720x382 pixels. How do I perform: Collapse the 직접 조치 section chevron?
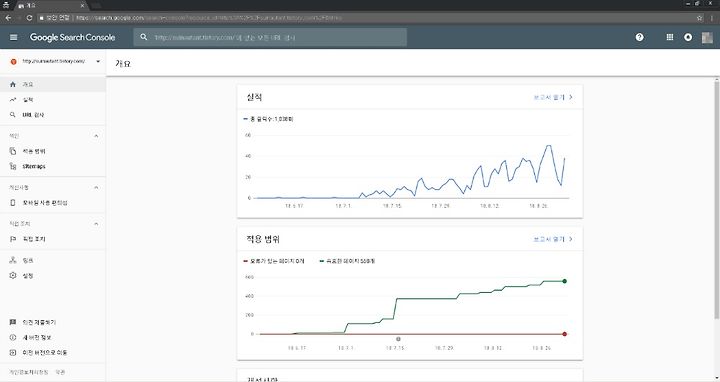click(x=96, y=224)
